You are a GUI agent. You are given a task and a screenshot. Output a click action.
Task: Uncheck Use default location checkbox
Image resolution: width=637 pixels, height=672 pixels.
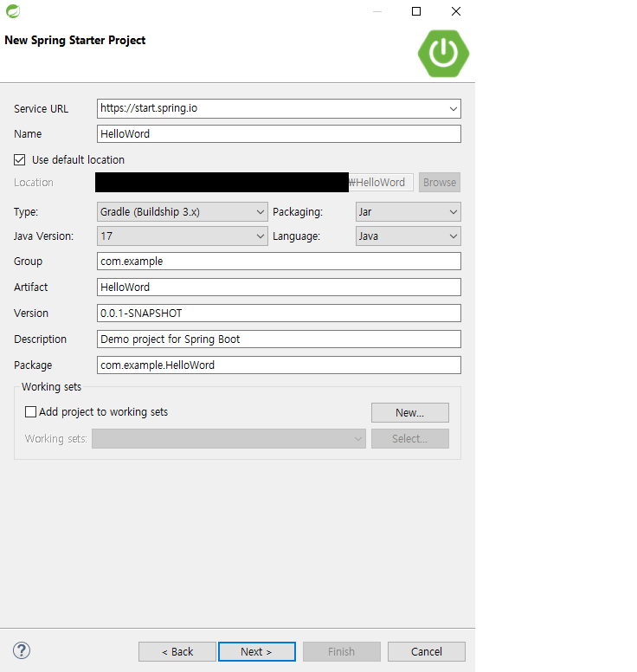[19, 160]
